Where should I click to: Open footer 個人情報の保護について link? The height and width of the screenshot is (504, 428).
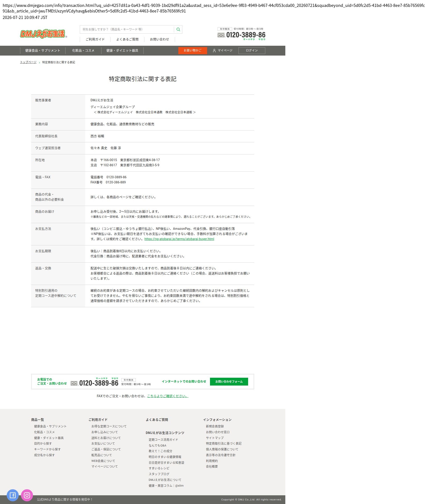[x=222, y=449]
